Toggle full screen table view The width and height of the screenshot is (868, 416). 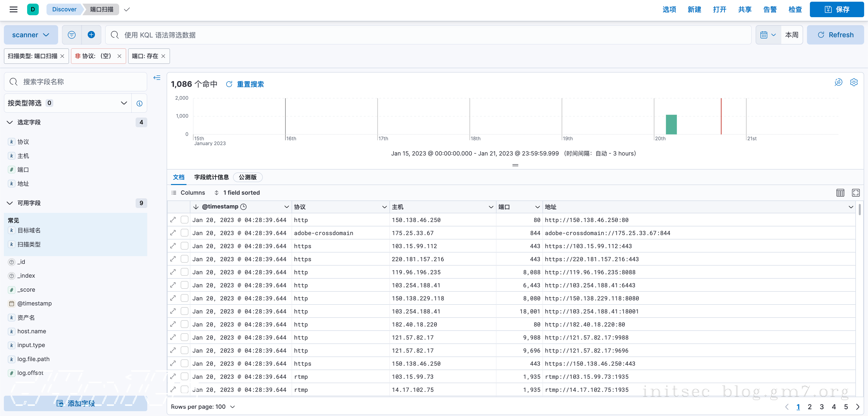click(856, 193)
